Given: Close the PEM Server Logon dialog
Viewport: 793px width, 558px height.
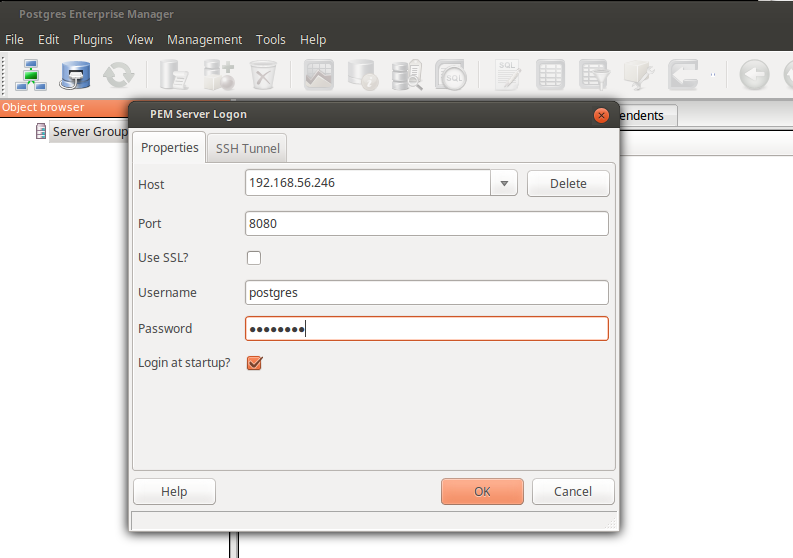Looking at the screenshot, I should 601,115.
